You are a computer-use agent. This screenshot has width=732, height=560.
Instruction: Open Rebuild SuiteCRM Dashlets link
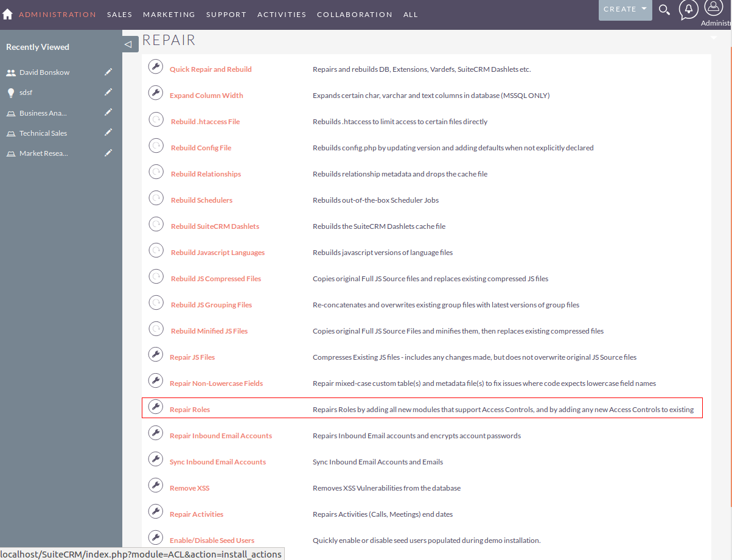point(215,226)
